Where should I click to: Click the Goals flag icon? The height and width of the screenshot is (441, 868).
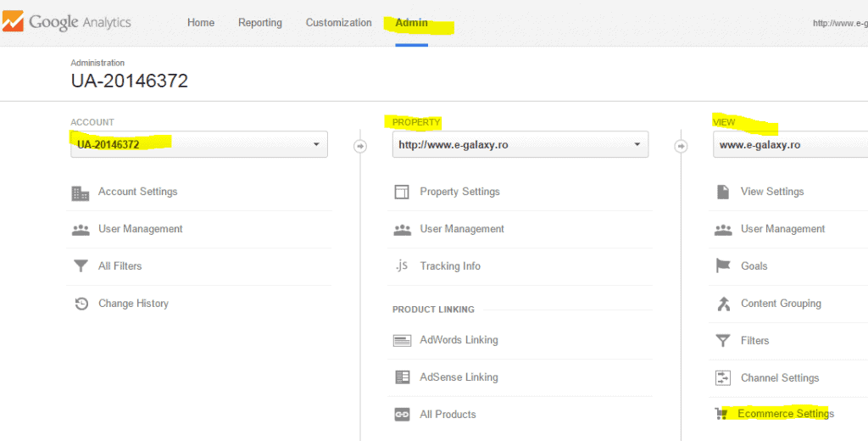click(x=723, y=266)
